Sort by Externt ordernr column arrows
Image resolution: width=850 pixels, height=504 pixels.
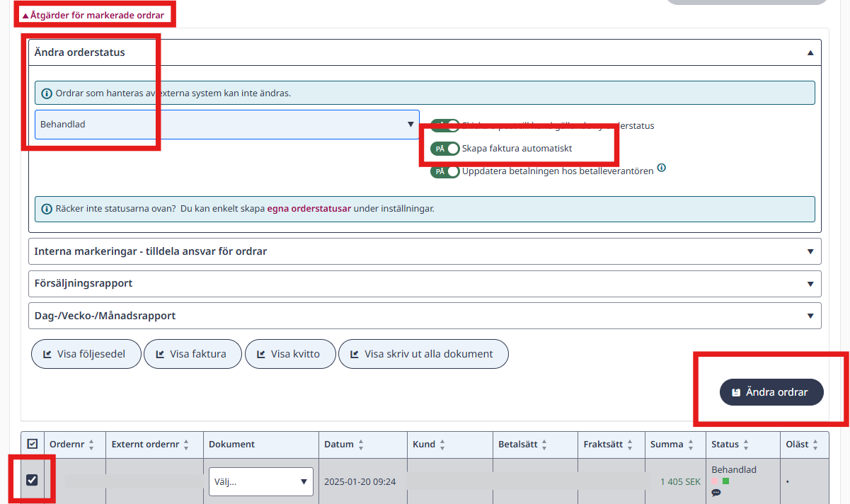[x=186, y=445]
